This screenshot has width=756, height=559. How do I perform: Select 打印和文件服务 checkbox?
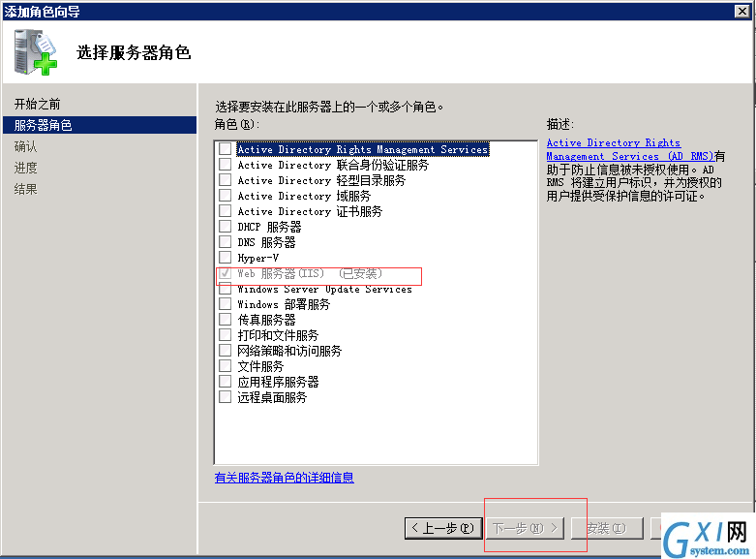coord(226,334)
